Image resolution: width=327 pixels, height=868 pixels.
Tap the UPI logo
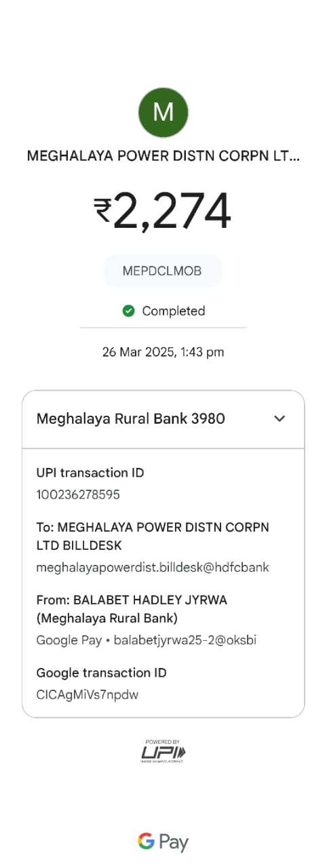point(163,751)
